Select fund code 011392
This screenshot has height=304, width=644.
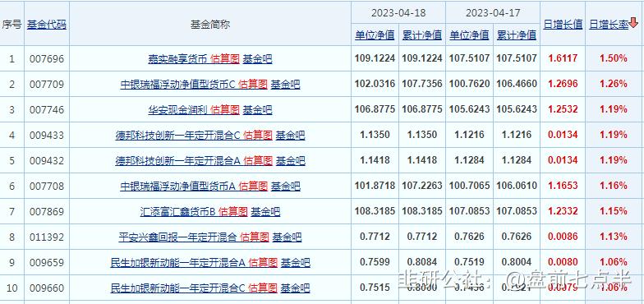(x=47, y=237)
